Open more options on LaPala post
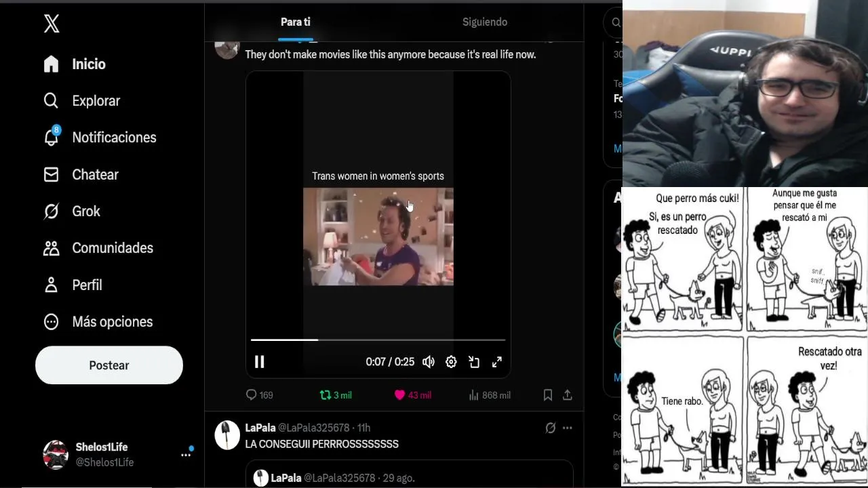Image resolution: width=868 pixels, height=488 pixels. [x=568, y=428]
